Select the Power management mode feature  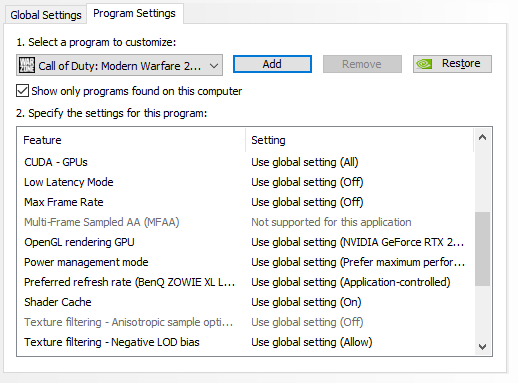[x=86, y=262]
